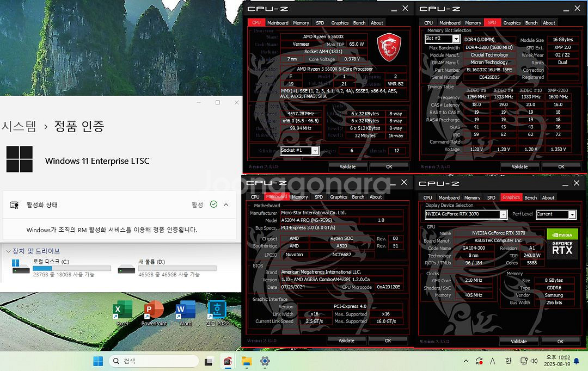The image size is (588, 371).
Task: Click the A input mode tray icon
Action: tap(493, 361)
